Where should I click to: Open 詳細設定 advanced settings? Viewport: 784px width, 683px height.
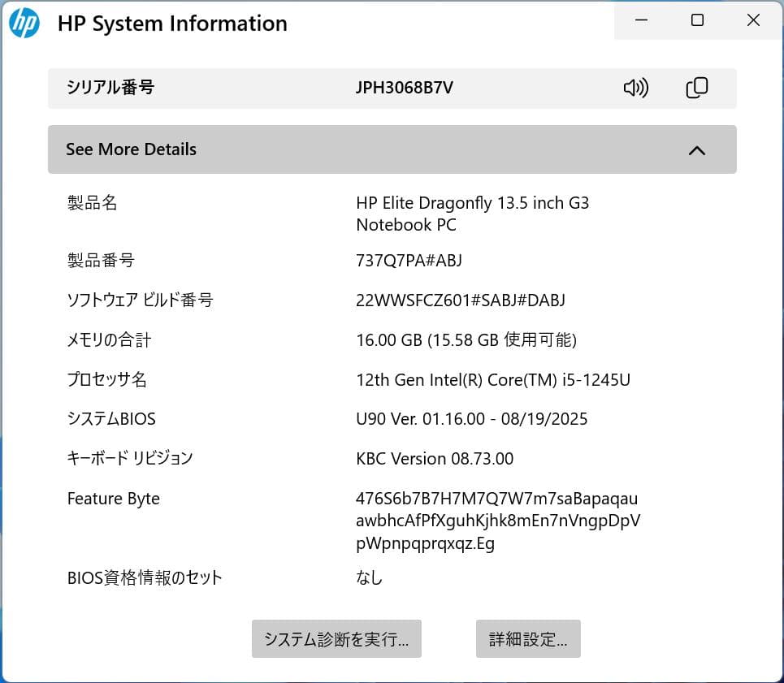click(x=528, y=639)
